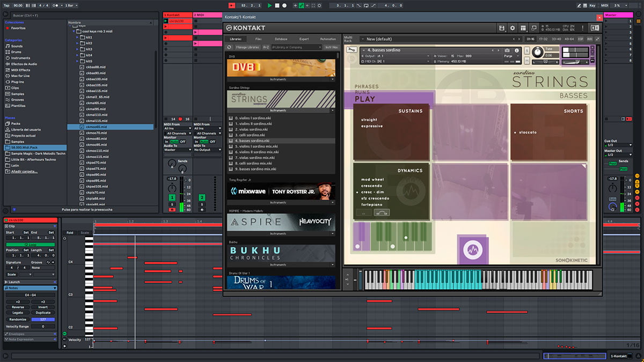Solo the basses sordino instrument with S
The width and height of the screenshot is (644, 362).
[x=526, y=50]
